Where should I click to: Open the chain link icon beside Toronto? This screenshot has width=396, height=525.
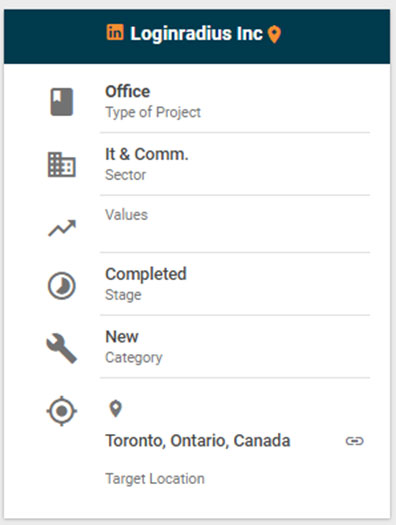(354, 441)
